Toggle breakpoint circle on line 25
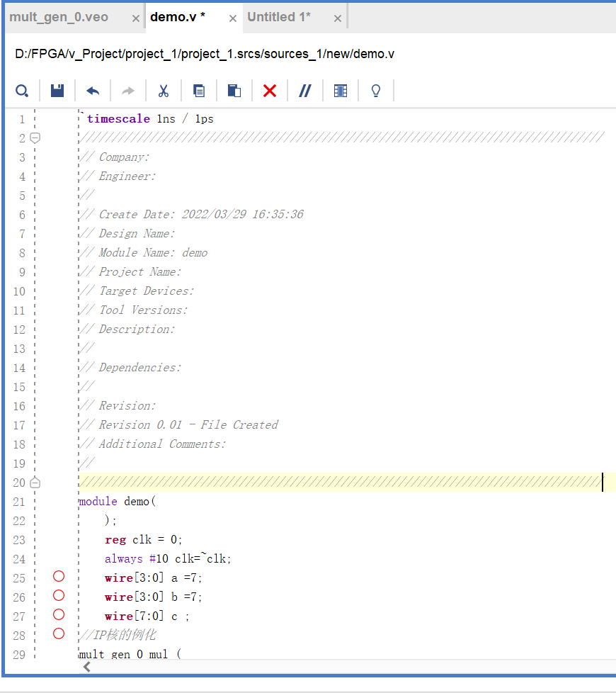The image size is (616, 693). [x=59, y=576]
